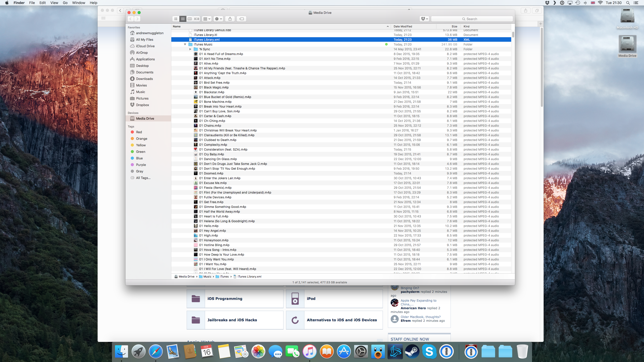Viewport: 644px width, 362px height.
Task: Select 01 Hotline Bling.m4p file
Action: [x=341, y=245]
